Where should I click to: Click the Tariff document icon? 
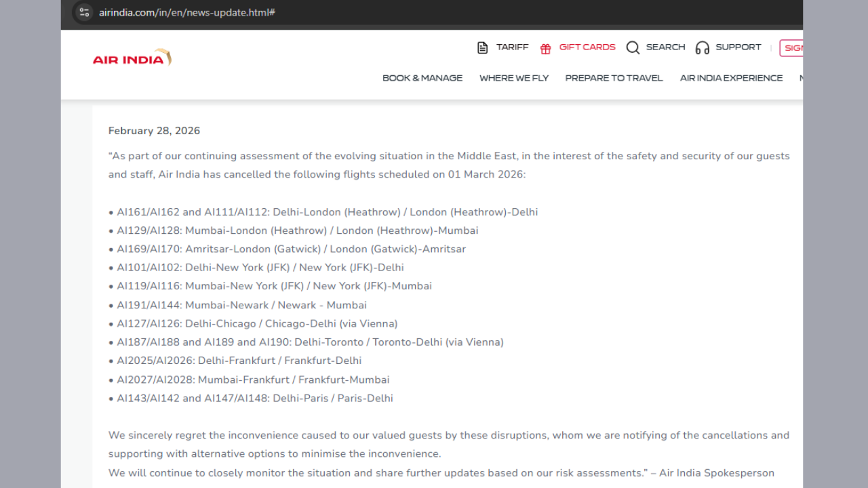click(482, 47)
